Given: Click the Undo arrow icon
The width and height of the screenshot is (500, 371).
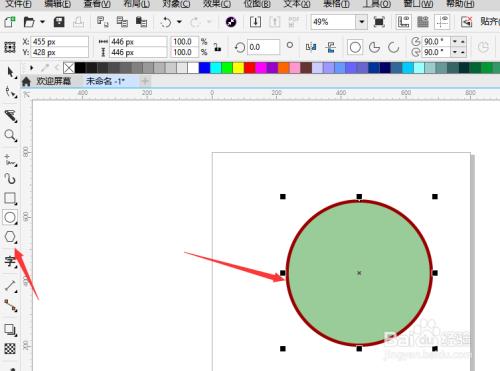Looking at the screenshot, I should [x=166, y=22].
